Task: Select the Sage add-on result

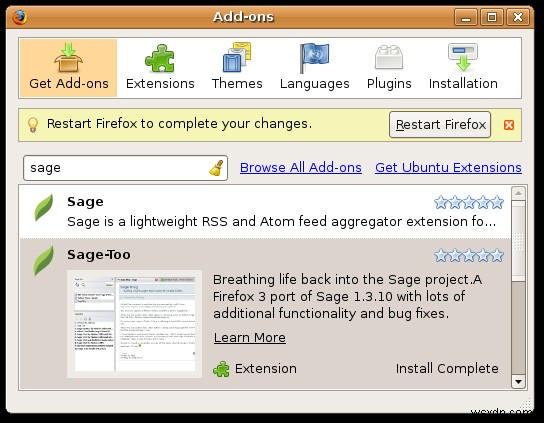Action: (265, 212)
